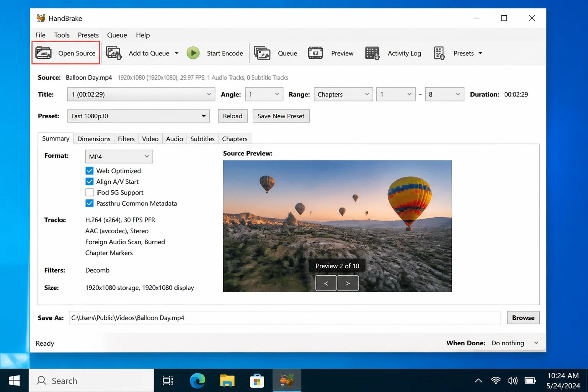Click the H.264 (x264), 30 FPS PFR text

(x=120, y=220)
